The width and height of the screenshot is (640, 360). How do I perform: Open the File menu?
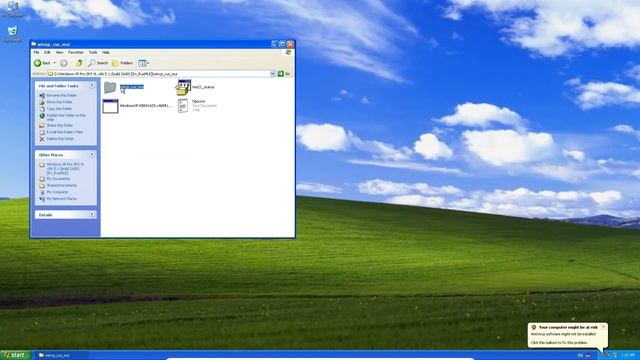(x=36, y=52)
